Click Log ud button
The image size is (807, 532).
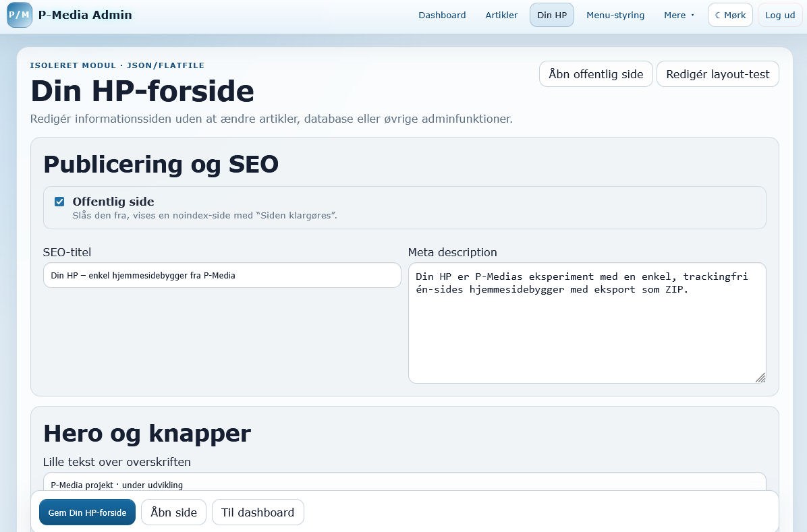point(780,15)
